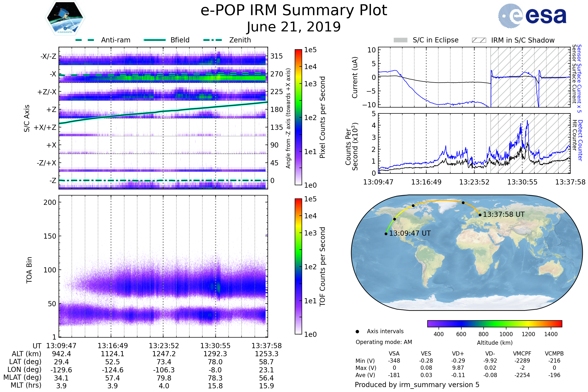Click the 13:23:52 UT label under TOA plot
The height and width of the screenshot is (392, 588).
click(x=164, y=346)
